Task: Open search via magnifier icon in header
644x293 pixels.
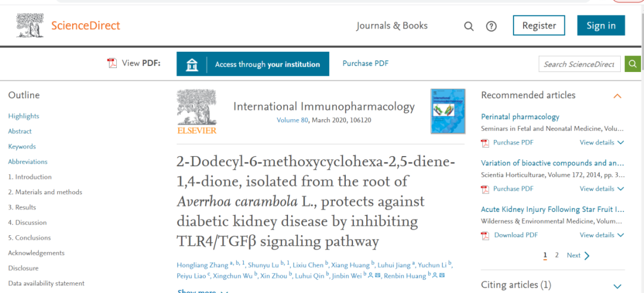Action: pyautogui.click(x=469, y=26)
